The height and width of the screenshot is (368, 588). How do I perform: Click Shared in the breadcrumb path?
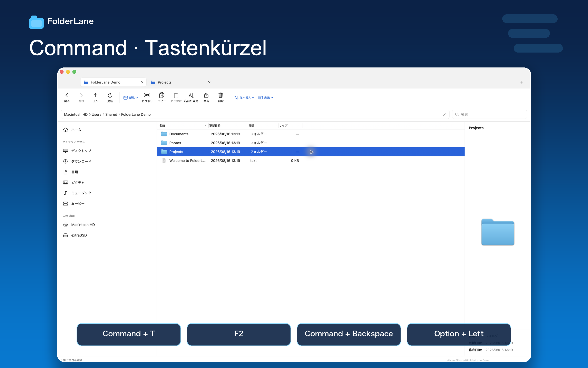111,114
